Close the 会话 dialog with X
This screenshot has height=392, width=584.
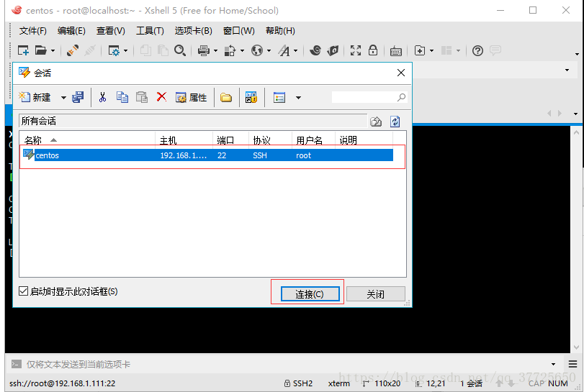click(401, 73)
